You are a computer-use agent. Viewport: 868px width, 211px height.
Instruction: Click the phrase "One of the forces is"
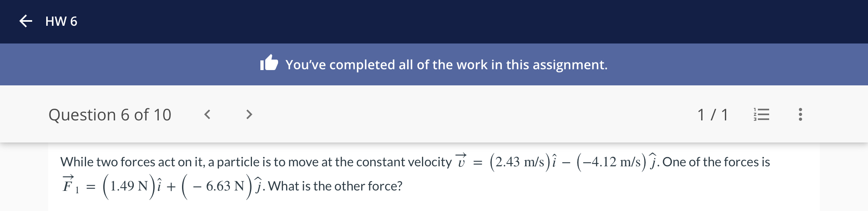click(x=716, y=162)
